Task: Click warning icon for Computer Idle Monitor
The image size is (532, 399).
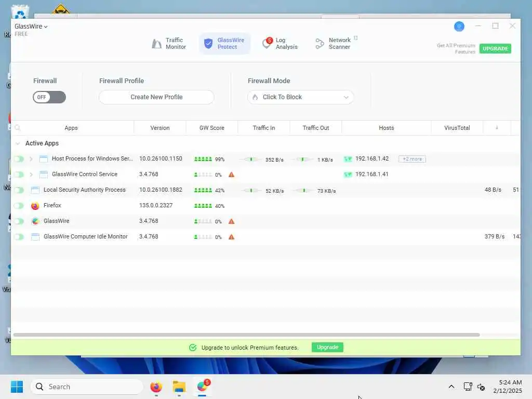Action: [231, 237]
